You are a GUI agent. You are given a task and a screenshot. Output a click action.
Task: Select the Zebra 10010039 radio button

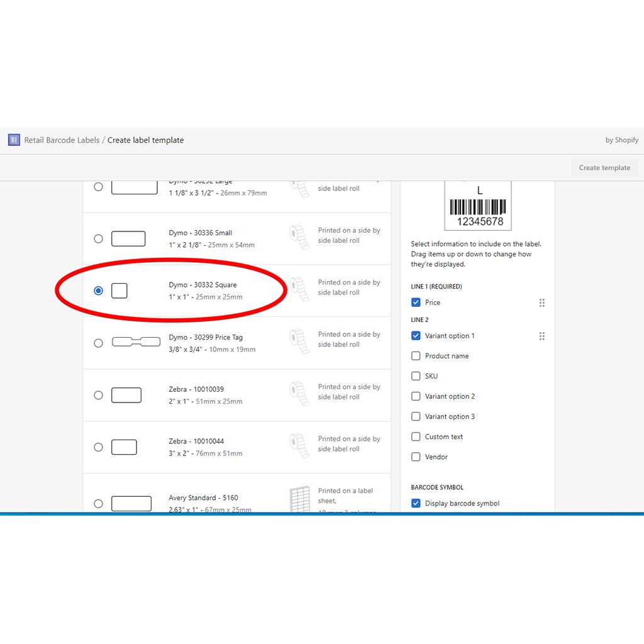[x=98, y=395]
